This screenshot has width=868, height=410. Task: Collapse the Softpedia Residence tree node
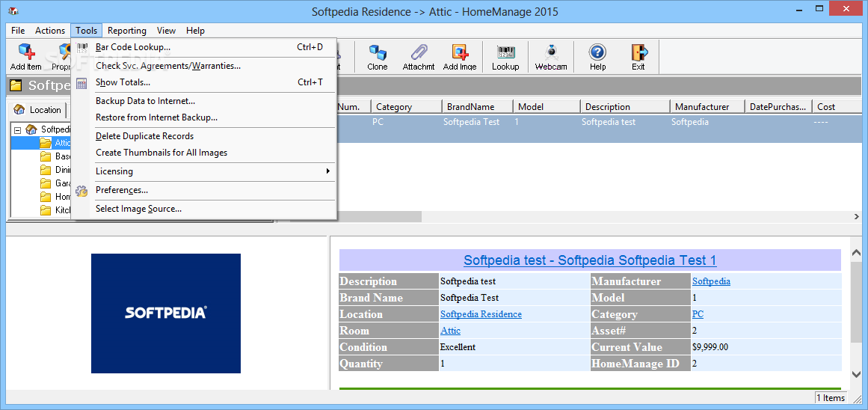18,129
